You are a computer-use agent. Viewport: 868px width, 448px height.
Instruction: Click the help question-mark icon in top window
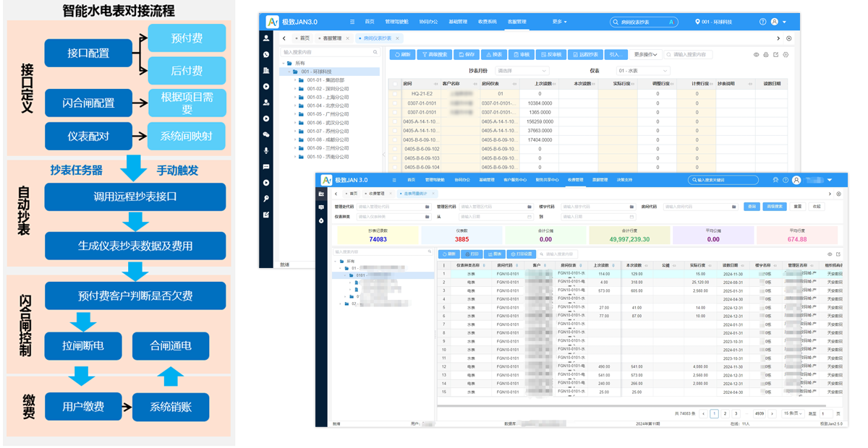[762, 22]
